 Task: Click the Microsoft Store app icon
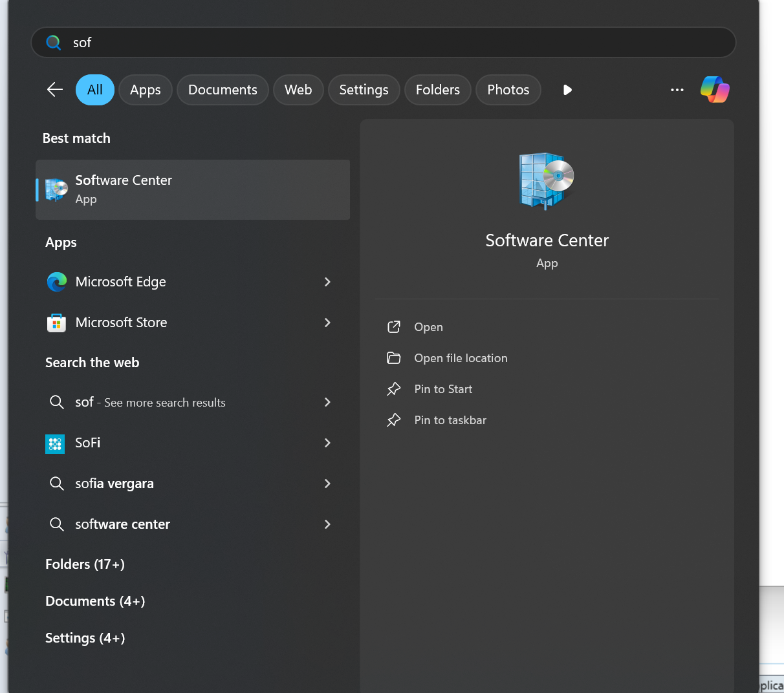click(57, 323)
